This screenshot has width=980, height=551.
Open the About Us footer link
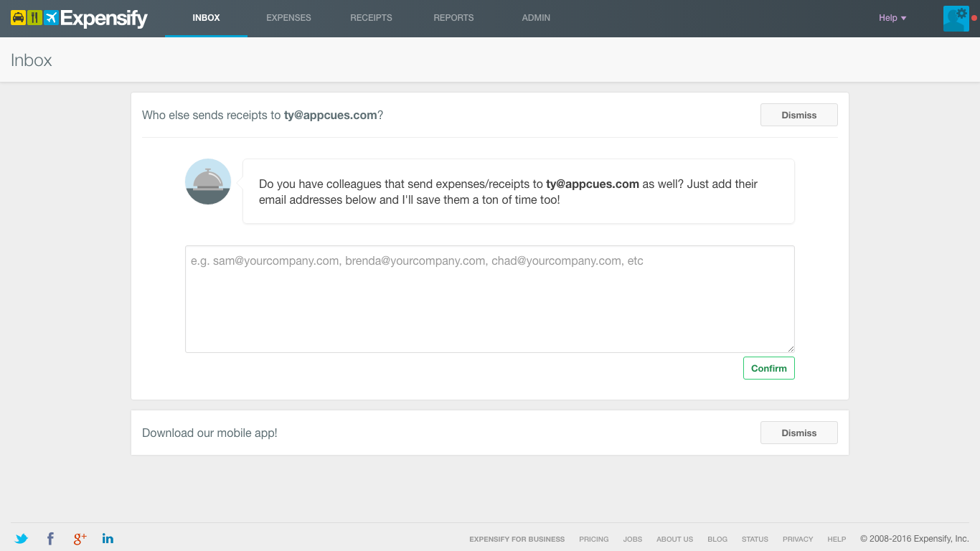[x=674, y=539]
